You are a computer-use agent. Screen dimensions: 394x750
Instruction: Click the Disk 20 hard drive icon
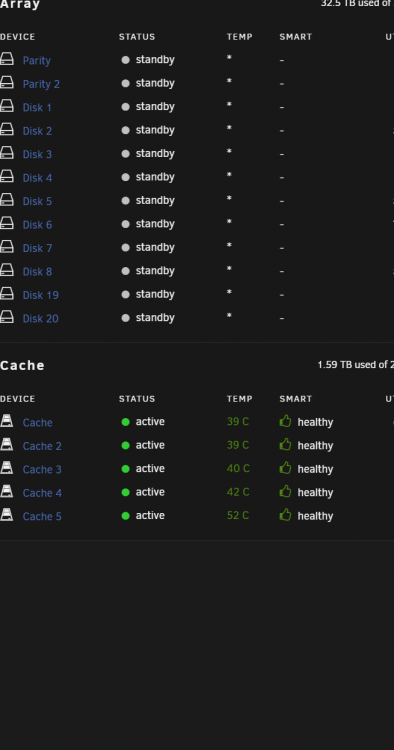point(7,317)
